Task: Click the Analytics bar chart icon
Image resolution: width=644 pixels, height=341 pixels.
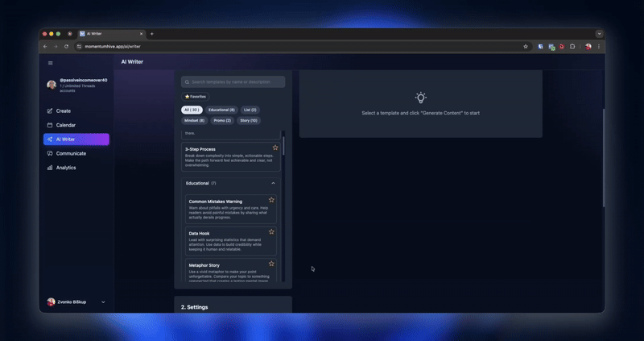Action: (50, 168)
